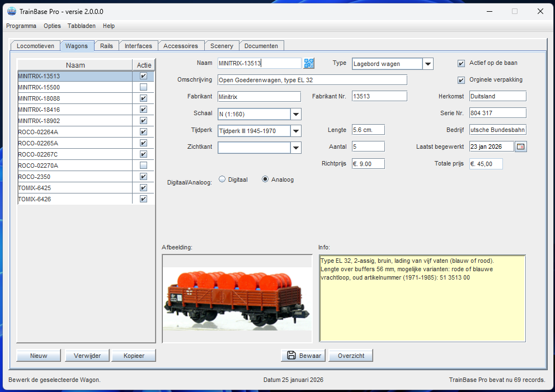555x392 pixels.
Task: Select ROCO-02267C in the wagon list
Action: pos(74,154)
